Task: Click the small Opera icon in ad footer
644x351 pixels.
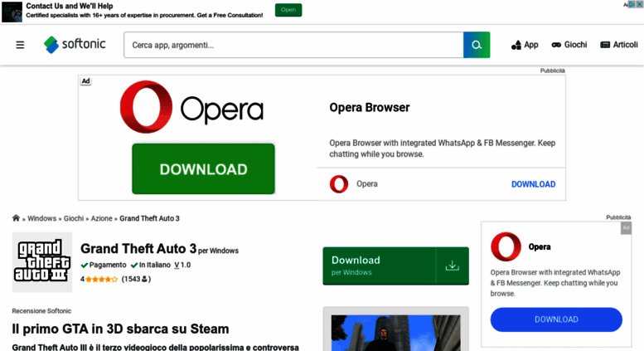Action: (x=339, y=183)
